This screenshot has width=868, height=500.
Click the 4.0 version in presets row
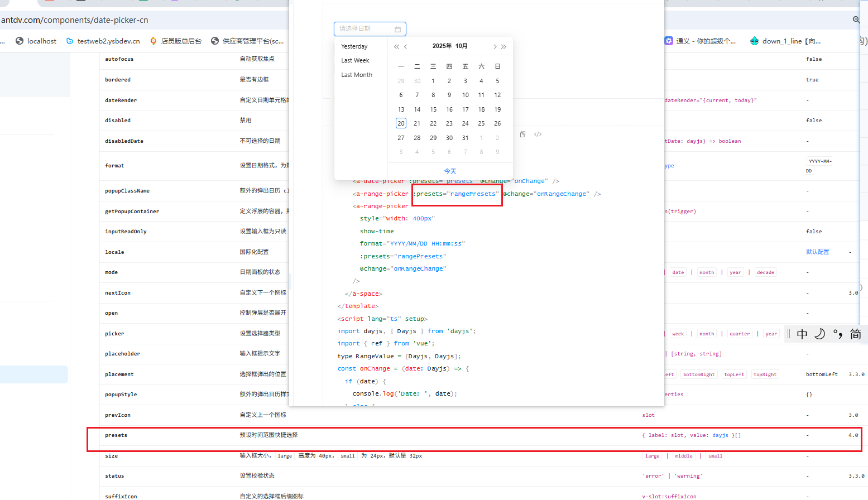[853, 435]
